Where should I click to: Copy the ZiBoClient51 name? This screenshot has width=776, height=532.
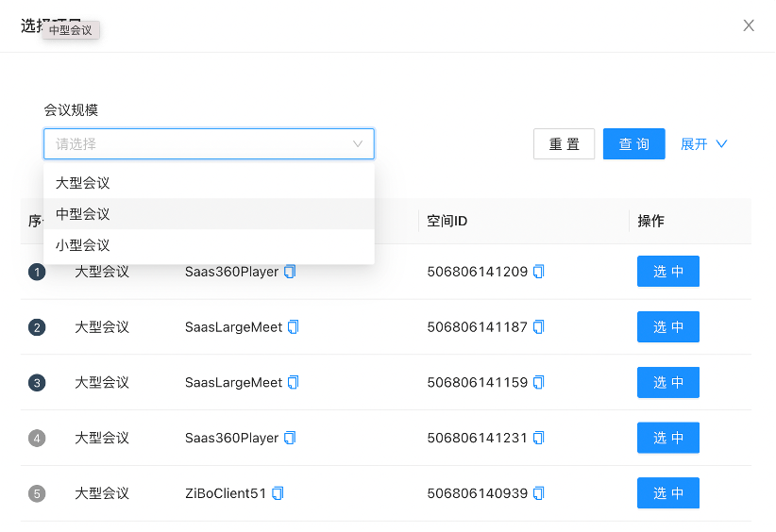click(278, 493)
